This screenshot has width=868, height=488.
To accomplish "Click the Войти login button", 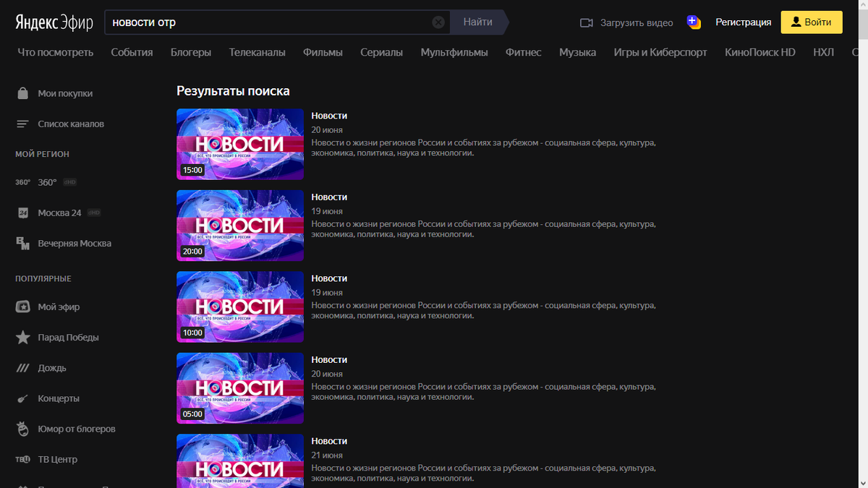I will (812, 22).
